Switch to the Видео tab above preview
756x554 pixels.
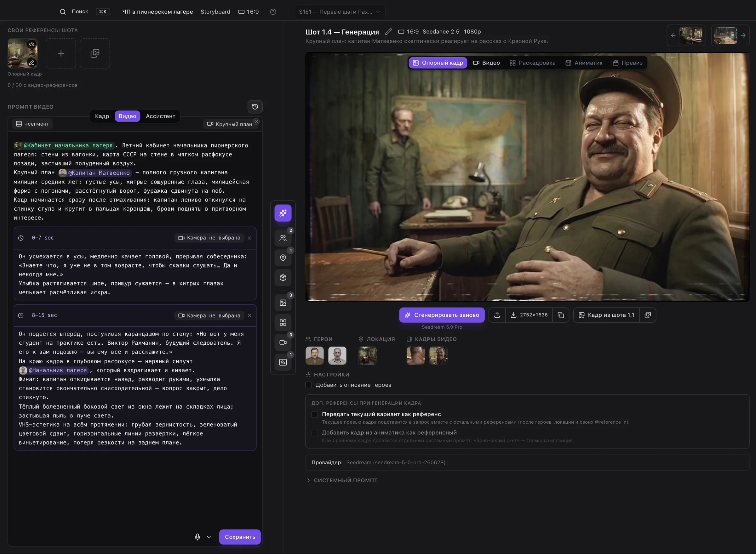coord(487,63)
